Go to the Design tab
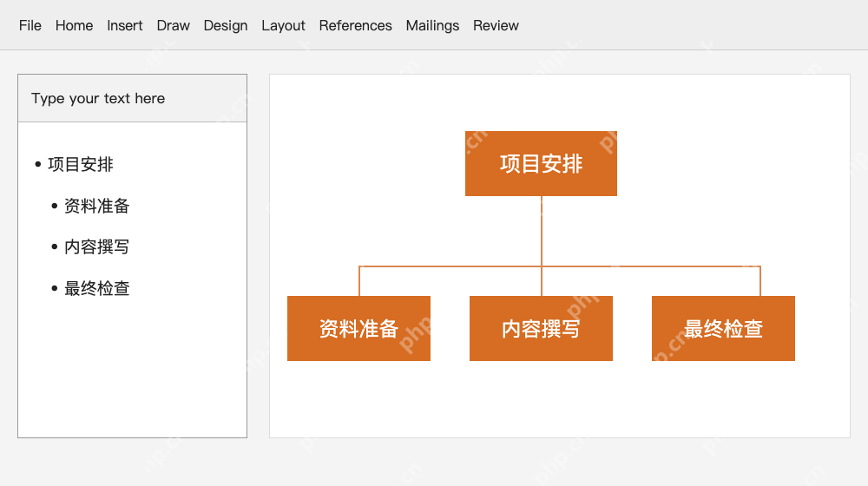This screenshot has height=486, width=868. click(x=226, y=25)
